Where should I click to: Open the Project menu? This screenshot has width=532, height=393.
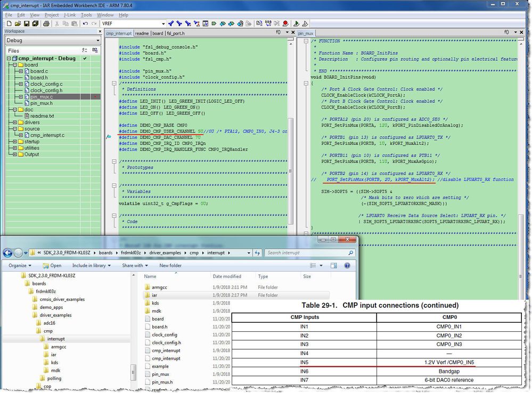coord(52,15)
